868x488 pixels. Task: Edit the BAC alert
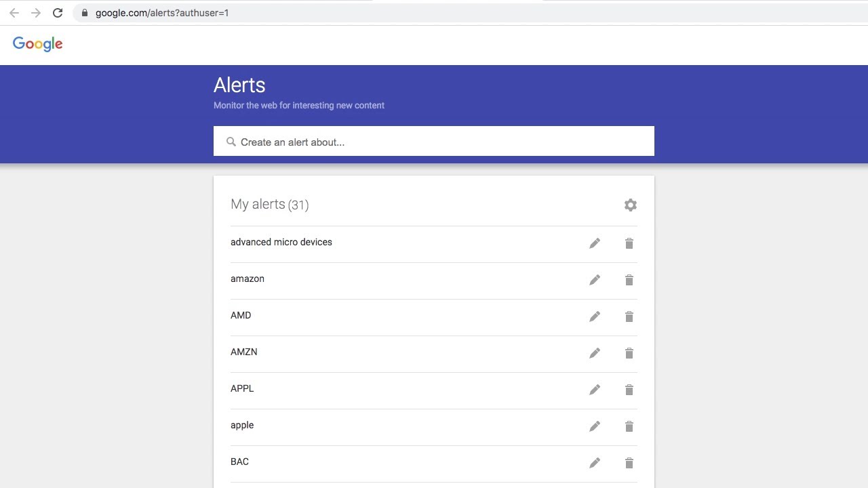pos(595,463)
